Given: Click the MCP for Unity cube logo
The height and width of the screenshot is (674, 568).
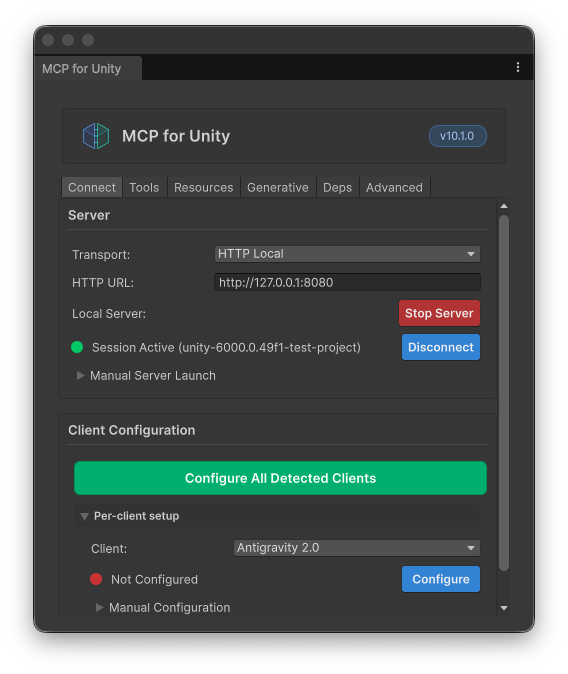Looking at the screenshot, I should click(96, 136).
